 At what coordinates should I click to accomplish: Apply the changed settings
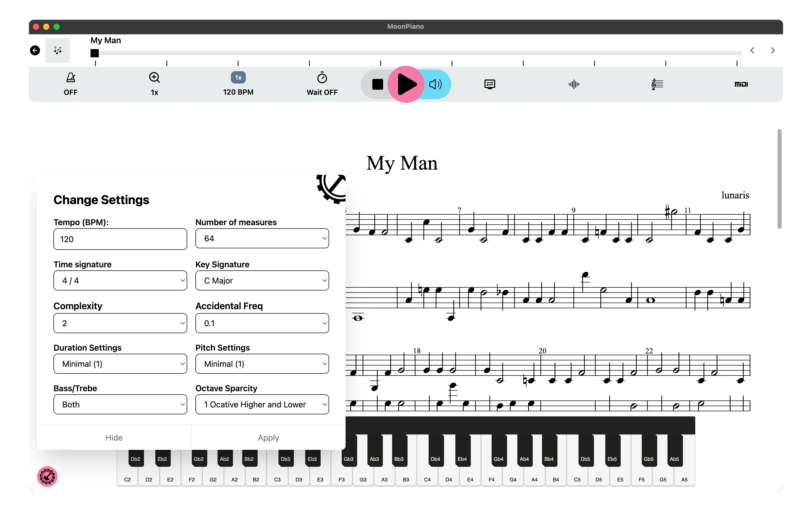click(x=268, y=437)
